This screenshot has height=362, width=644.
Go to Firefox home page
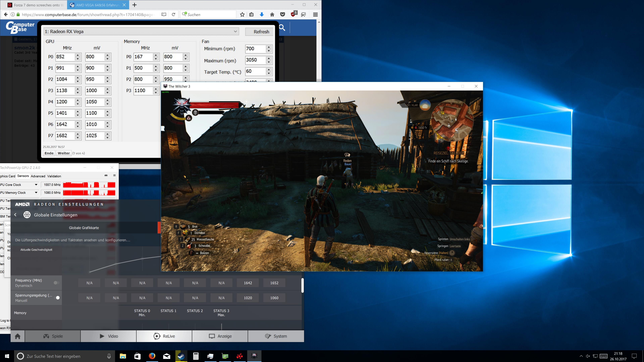pos(272,14)
